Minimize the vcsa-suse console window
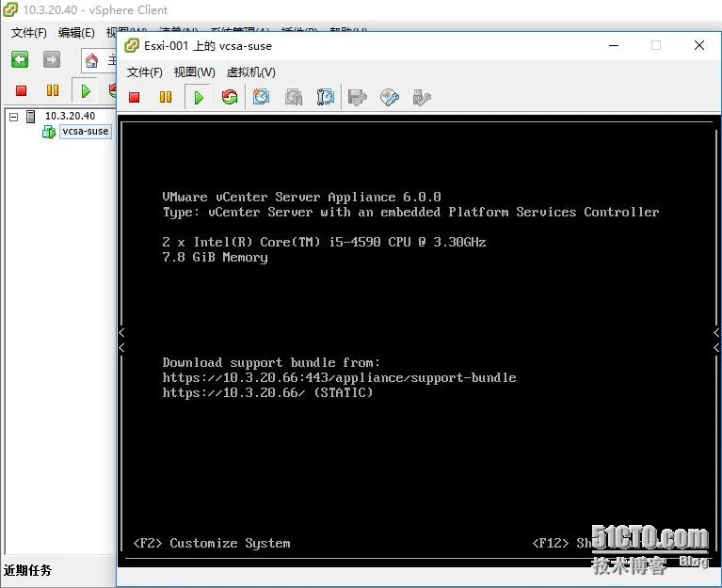The height and width of the screenshot is (588, 722). coord(614,45)
